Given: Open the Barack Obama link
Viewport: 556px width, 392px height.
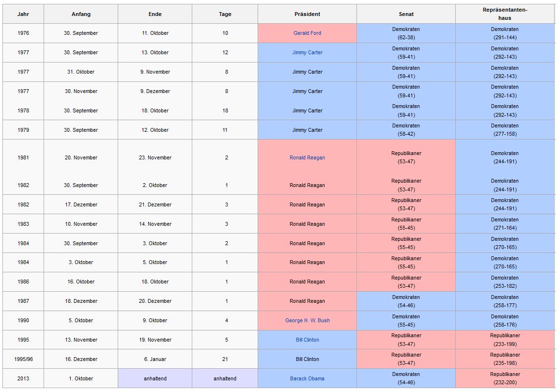Looking at the screenshot, I should [307, 379].
